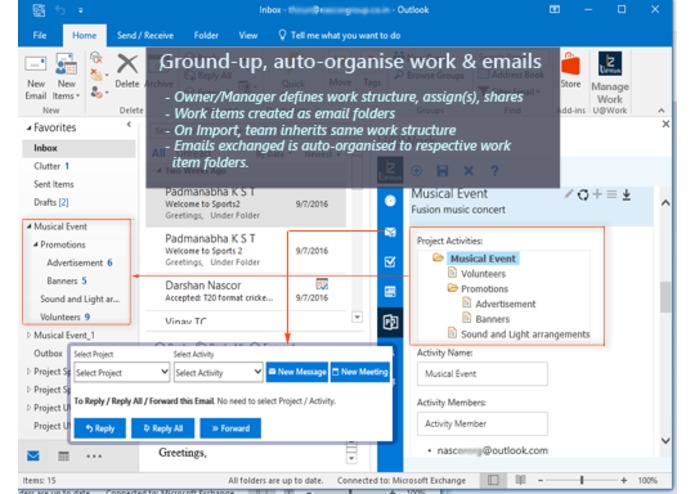Image resolution: width=695 pixels, height=494 pixels.
Task: Click the zoom in plus button
Action: point(624,480)
